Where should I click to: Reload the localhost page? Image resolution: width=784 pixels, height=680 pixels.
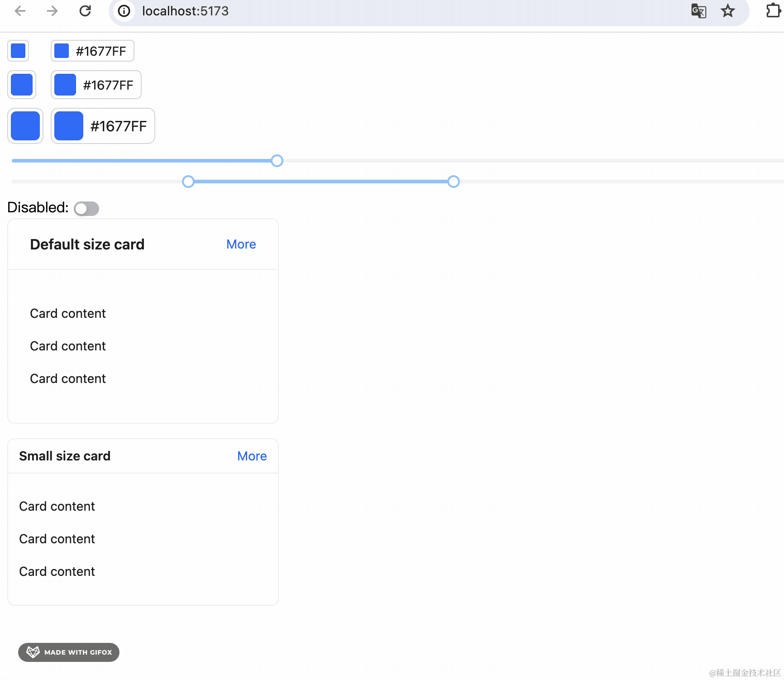pyautogui.click(x=85, y=11)
